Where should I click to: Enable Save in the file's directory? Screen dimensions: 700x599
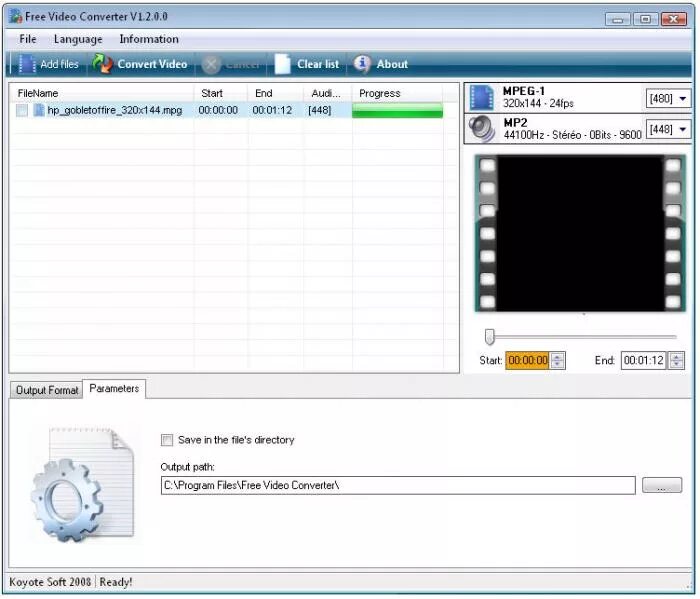click(167, 441)
